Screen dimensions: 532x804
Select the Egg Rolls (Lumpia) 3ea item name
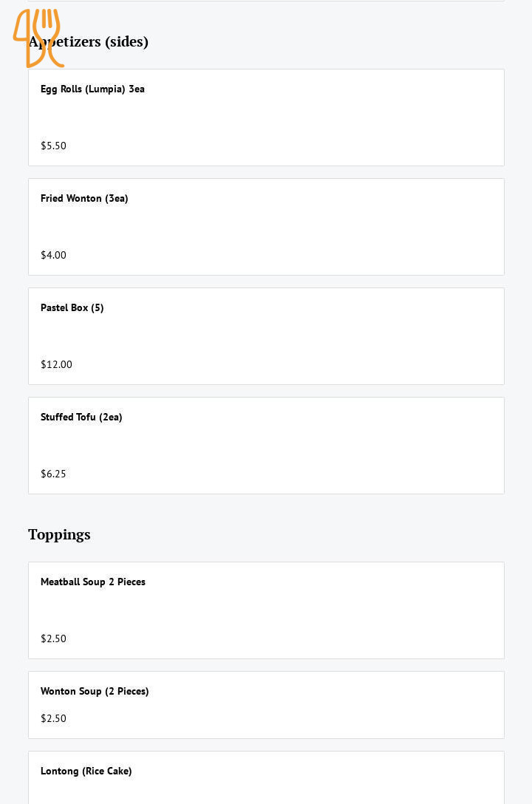coord(92,89)
